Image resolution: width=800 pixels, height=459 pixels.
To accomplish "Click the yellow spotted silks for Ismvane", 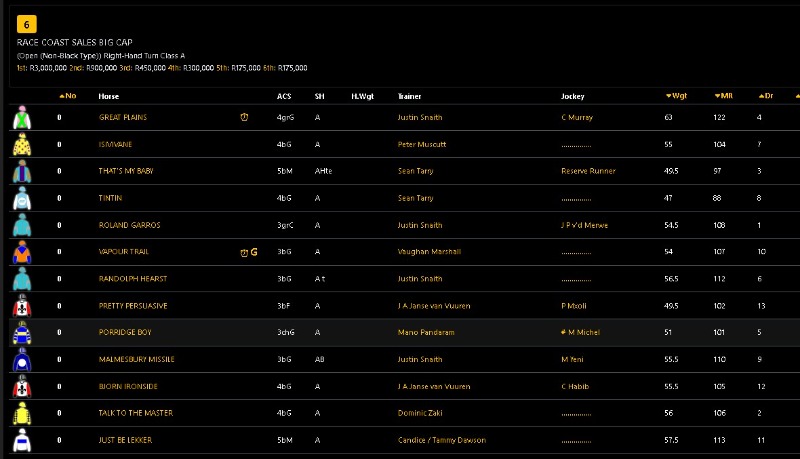I will click(x=22, y=145).
